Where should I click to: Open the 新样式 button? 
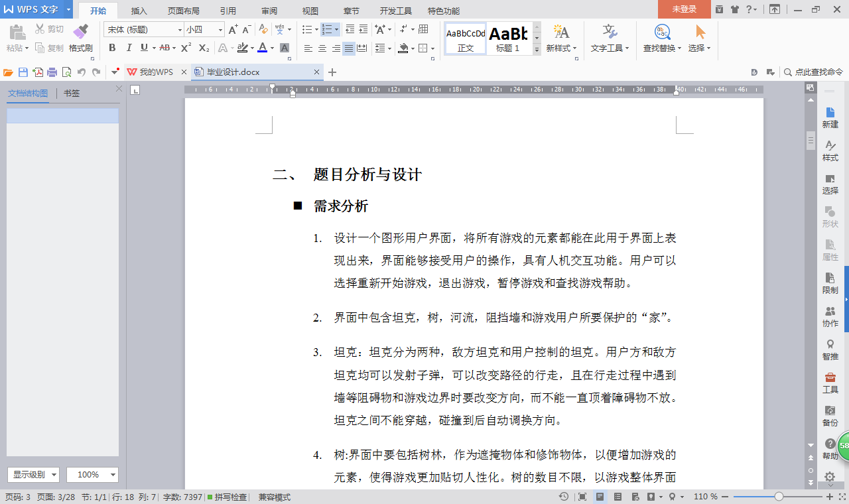point(561,38)
